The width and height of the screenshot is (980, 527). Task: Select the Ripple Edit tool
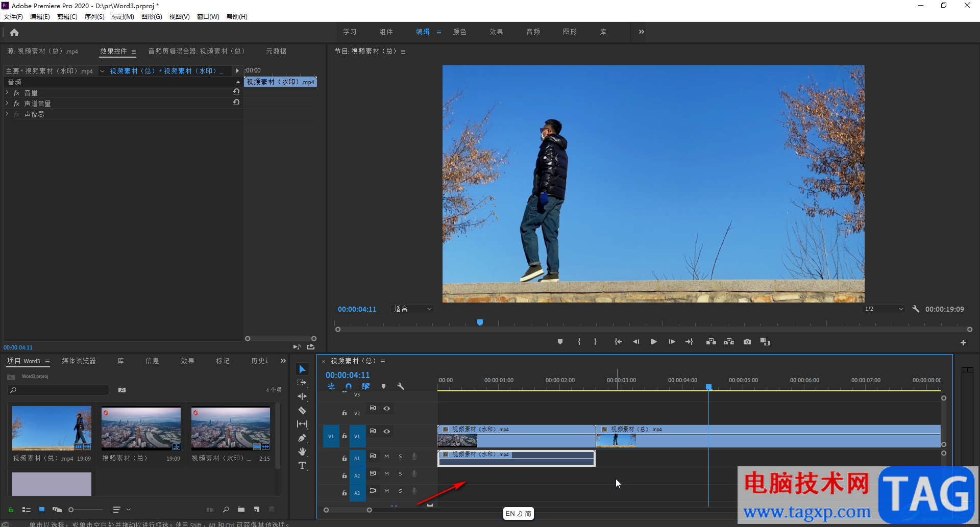302,396
